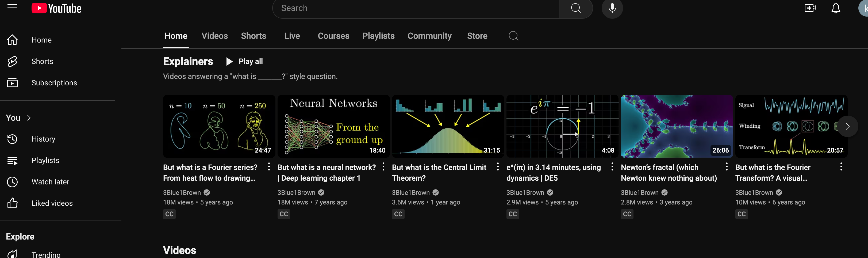Click the channel search icon

tap(513, 36)
